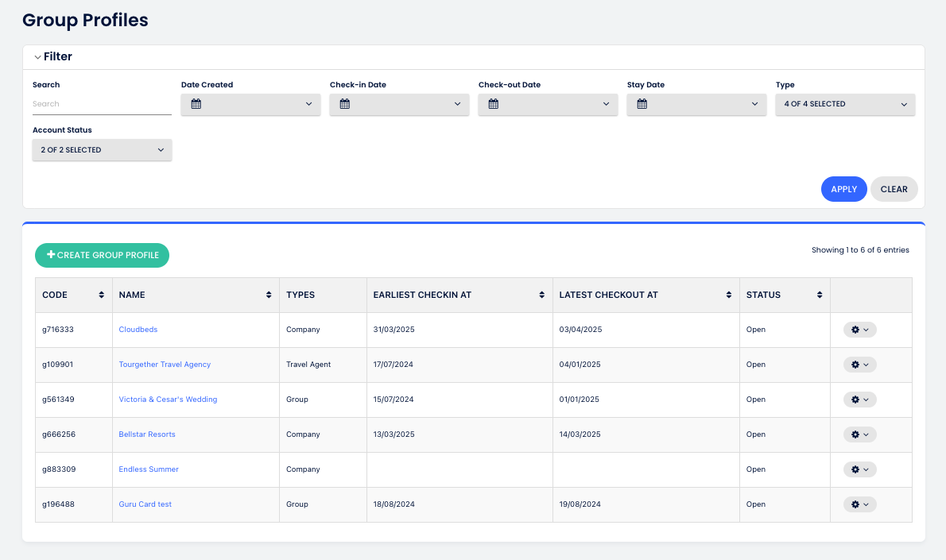Click Create Group Profile button

(x=102, y=255)
